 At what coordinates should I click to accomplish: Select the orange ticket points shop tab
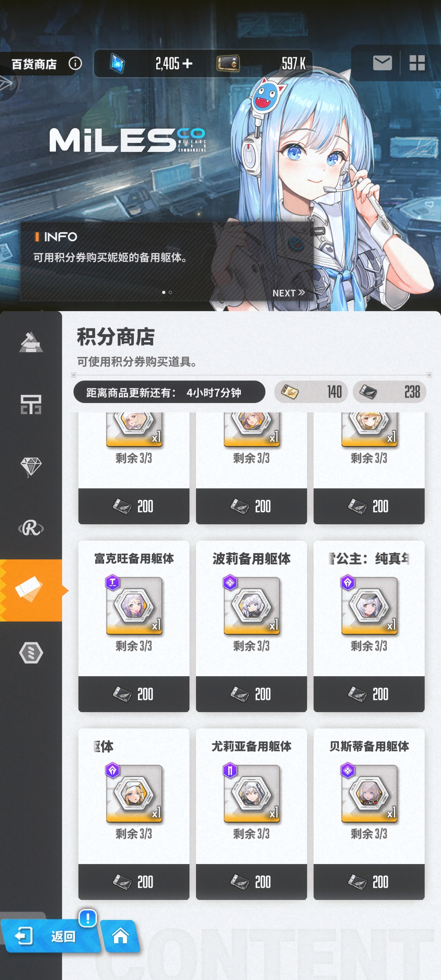pyautogui.click(x=31, y=590)
